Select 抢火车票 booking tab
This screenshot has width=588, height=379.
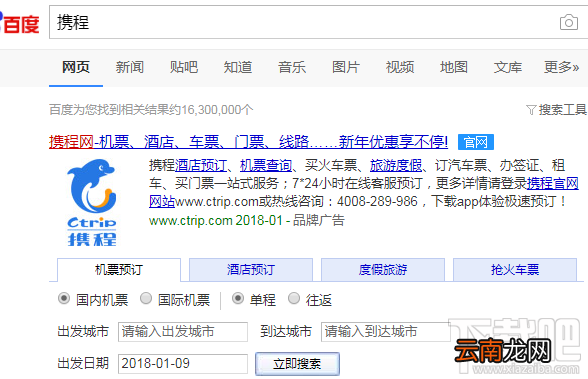(x=515, y=270)
